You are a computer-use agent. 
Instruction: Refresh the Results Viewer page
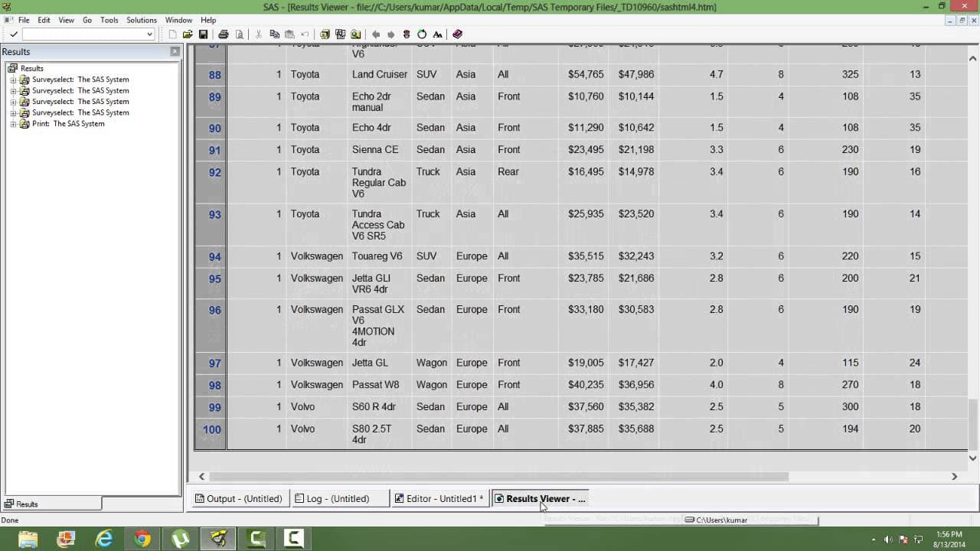(x=422, y=34)
